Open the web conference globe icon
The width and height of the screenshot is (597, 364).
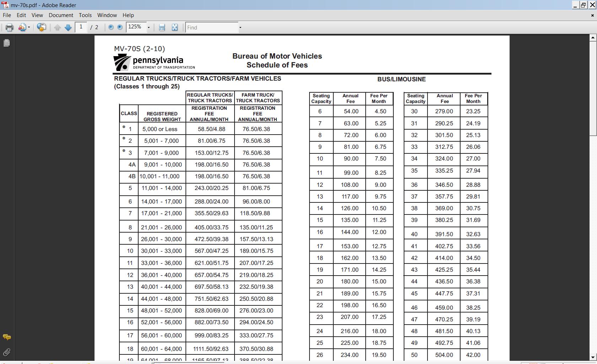pos(41,27)
